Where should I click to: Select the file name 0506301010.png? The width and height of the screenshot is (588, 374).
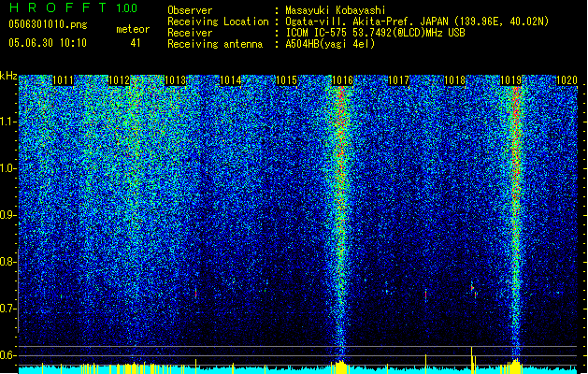click(48, 24)
